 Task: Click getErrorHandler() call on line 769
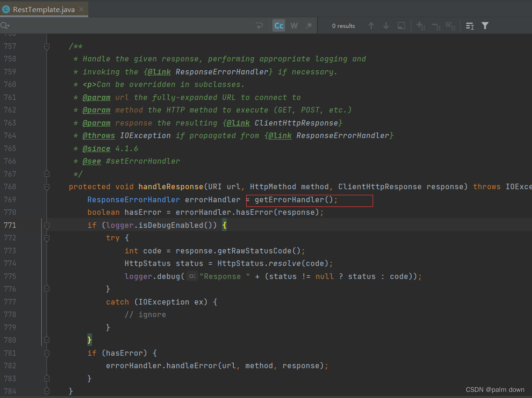(x=294, y=199)
